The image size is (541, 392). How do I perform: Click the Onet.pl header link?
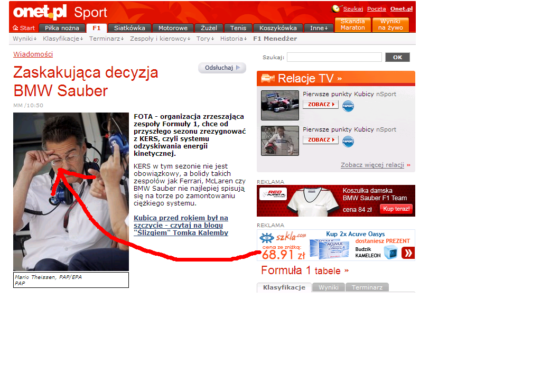click(x=402, y=9)
